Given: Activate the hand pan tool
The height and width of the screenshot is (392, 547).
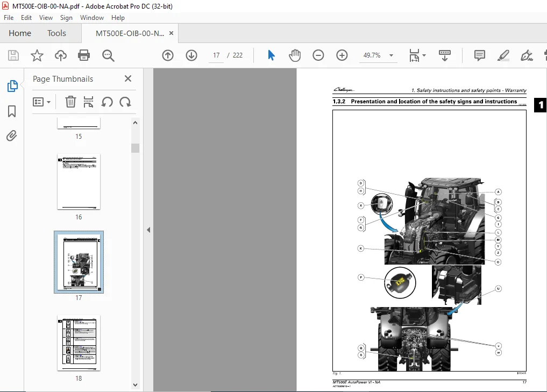Looking at the screenshot, I should [x=295, y=55].
